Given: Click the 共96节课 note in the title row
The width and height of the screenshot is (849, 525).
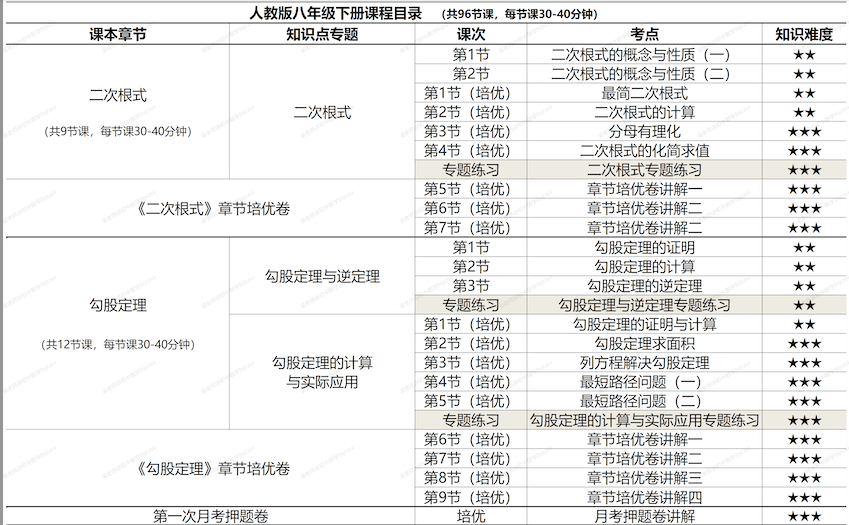Looking at the screenshot, I should [520, 15].
